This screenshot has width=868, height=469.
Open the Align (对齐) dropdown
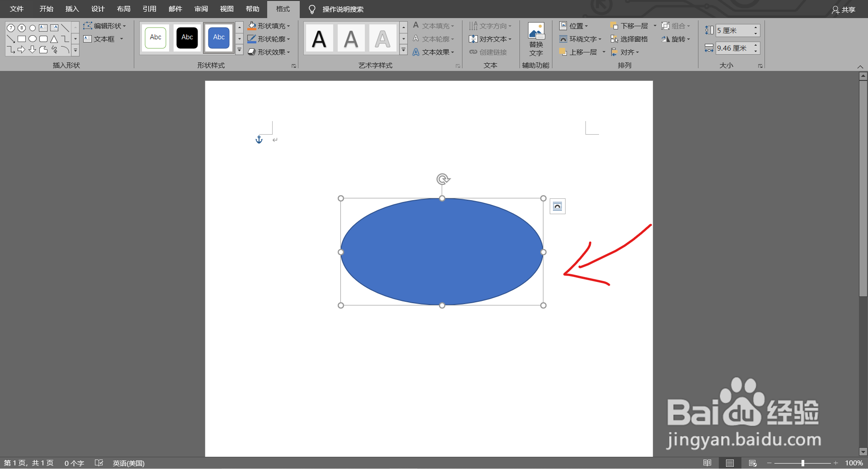(x=625, y=52)
